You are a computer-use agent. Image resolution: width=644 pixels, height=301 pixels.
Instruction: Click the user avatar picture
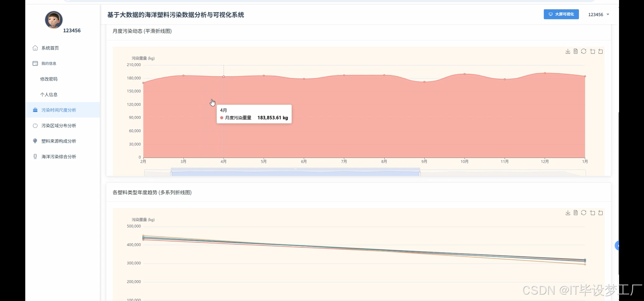(54, 20)
